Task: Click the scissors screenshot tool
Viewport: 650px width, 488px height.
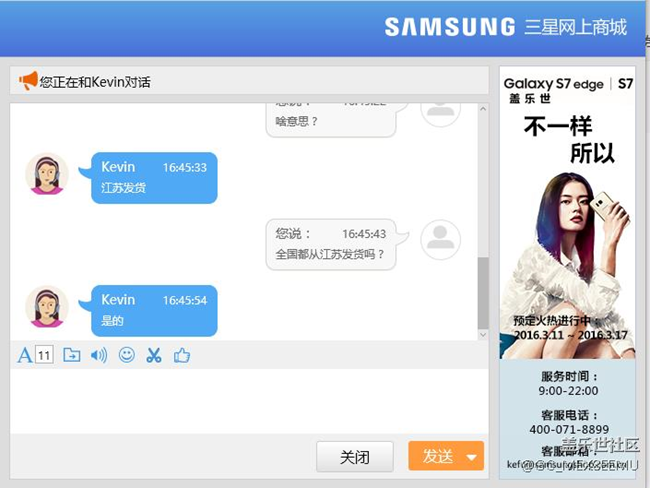Action: pos(154,355)
